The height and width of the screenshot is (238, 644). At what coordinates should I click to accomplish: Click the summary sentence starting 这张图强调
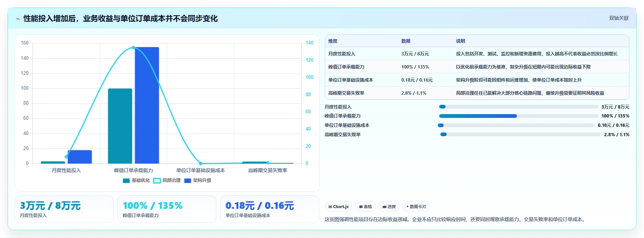click(x=455, y=219)
